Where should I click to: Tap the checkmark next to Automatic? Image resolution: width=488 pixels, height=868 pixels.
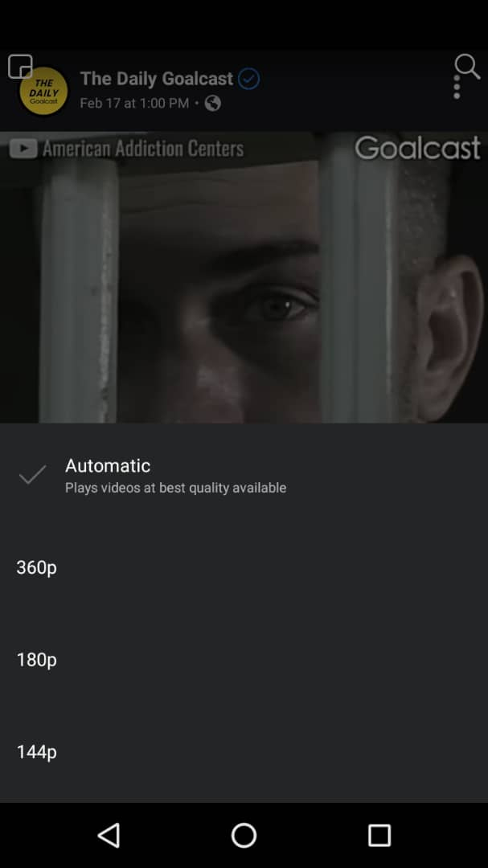(32, 475)
